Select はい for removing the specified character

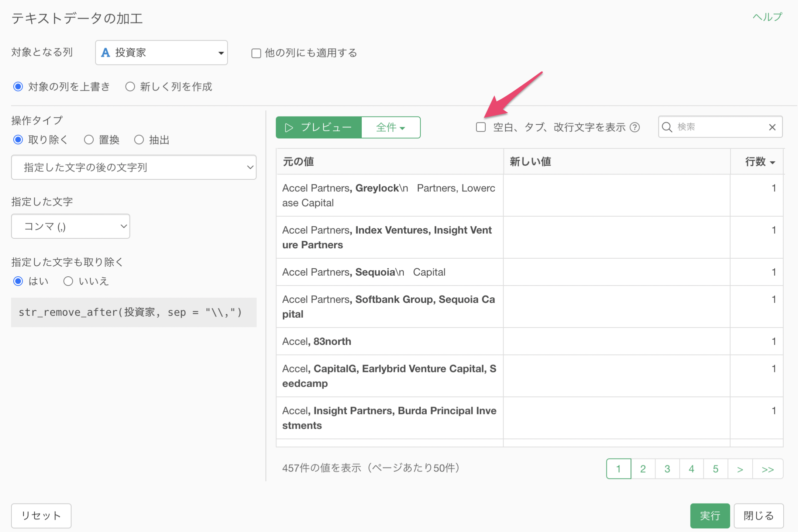pos(18,281)
